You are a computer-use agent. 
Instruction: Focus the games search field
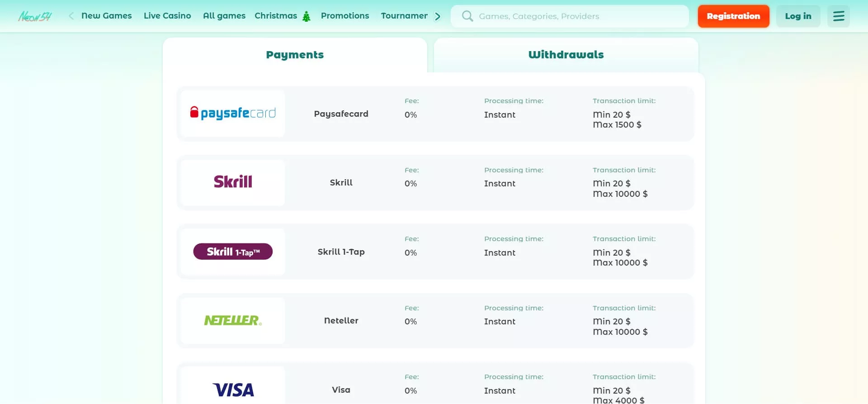pos(579,16)
